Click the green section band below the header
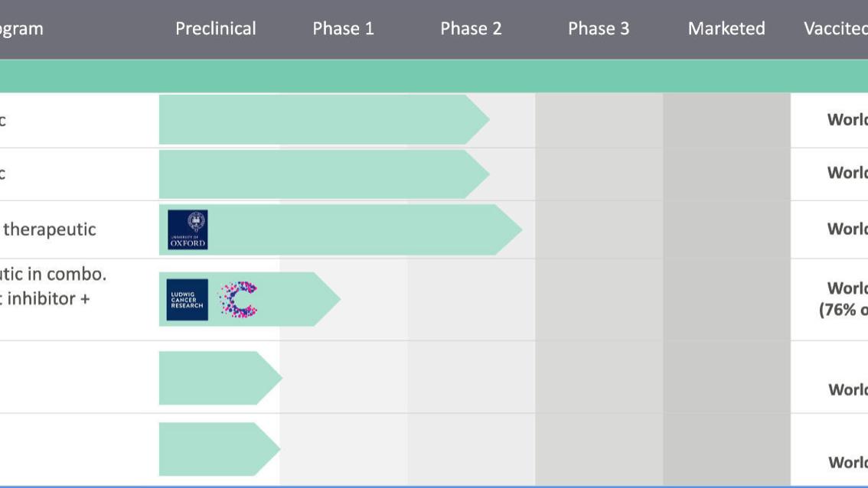Image resolution: width=868 pixels, height=488 pixels. (434, 76)
